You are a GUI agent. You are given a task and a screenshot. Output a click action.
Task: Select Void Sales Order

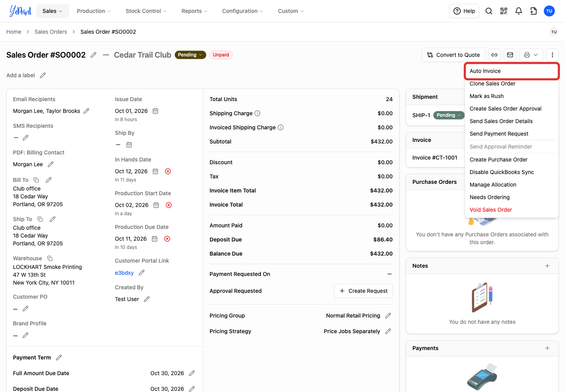click(x=512, y=210)
